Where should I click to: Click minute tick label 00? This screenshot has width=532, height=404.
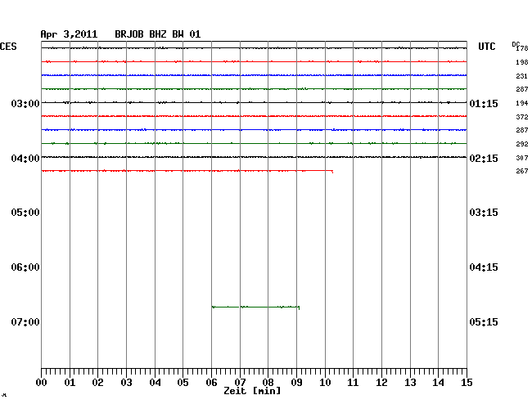click(42, 383)
